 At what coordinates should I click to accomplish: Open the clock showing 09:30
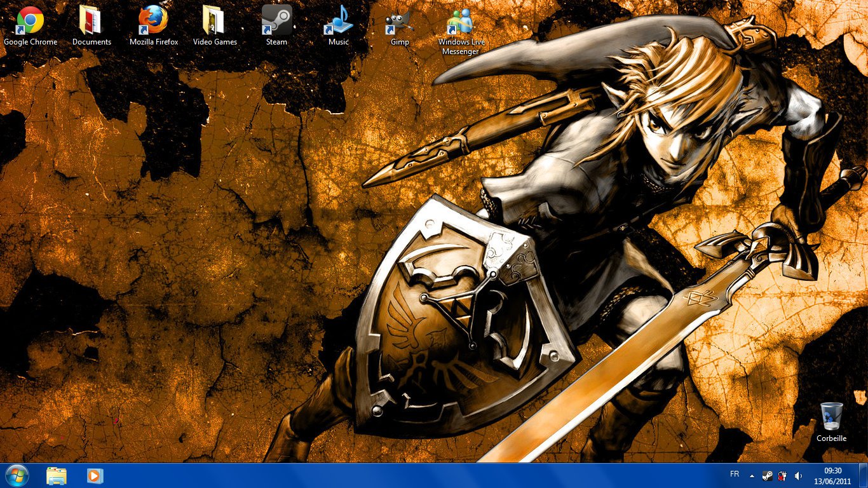click(833, 476)
